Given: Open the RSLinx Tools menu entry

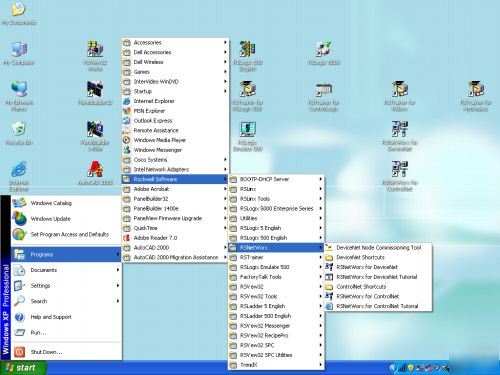Looking at the screenshot, I should click(x=276, y=199).
